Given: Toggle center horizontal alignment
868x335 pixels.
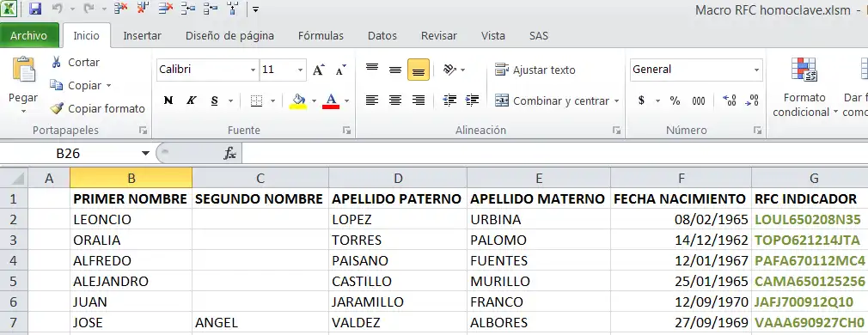Looking at the screenshot, I should pyautogui.click(x=395, y=100).
